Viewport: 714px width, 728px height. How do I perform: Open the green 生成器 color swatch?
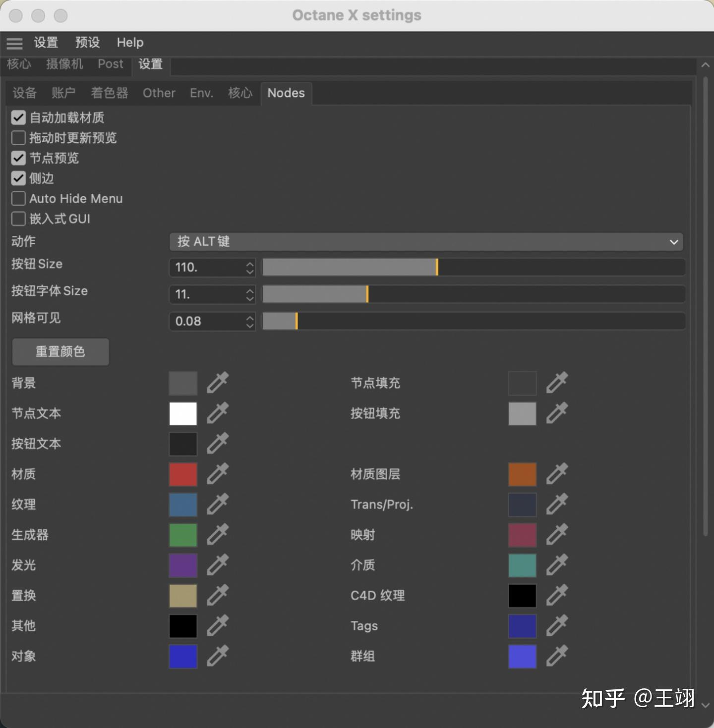[183, 535]
